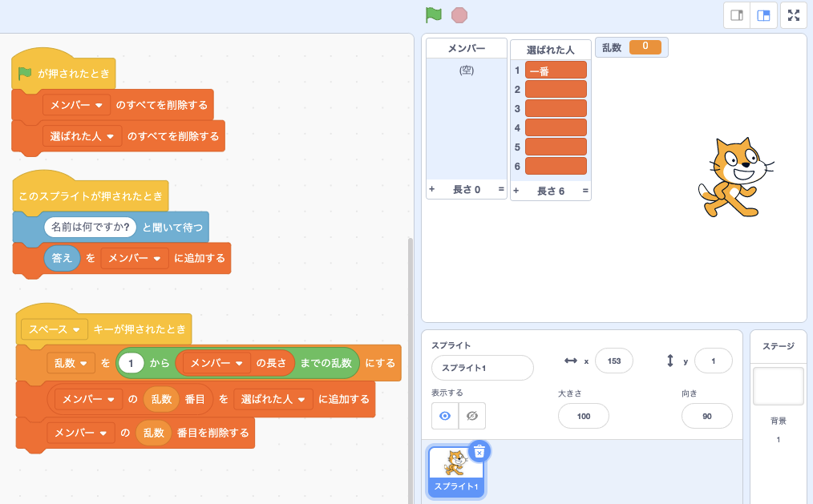Open 乱数 variable dropdown in set block
The height and width of the screenshot is (504, 813).
pos(71,363)
